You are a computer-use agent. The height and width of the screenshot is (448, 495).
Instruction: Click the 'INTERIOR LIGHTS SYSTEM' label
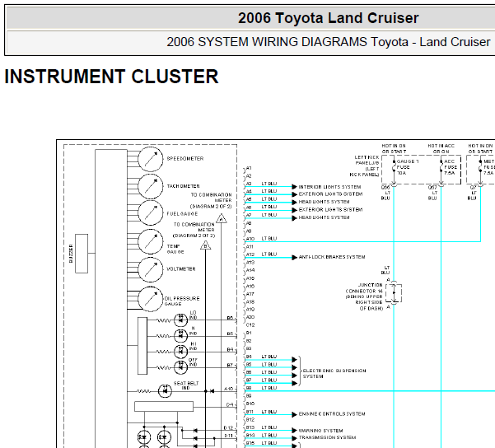click(x=330, y=187)
